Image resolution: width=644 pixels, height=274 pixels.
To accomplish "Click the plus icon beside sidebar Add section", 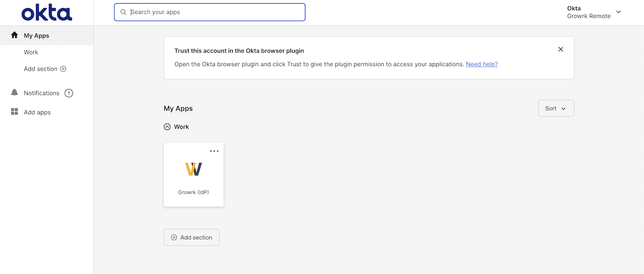I will [x=63, y=69].
